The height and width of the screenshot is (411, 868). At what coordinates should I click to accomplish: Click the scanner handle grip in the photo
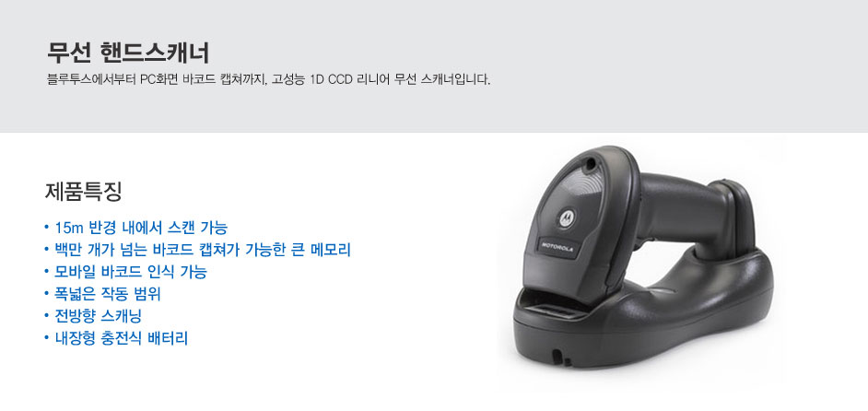click(x=684, y=209)
